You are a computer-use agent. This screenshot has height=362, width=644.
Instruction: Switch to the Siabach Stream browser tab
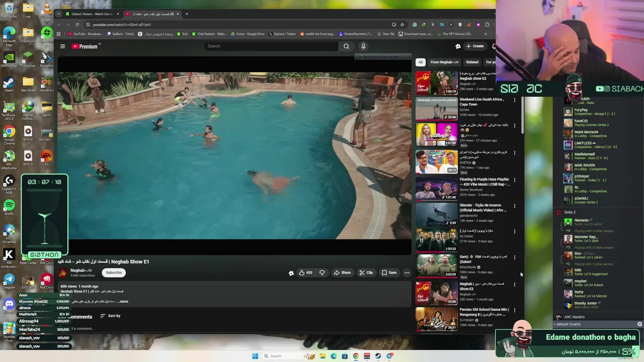92,14
